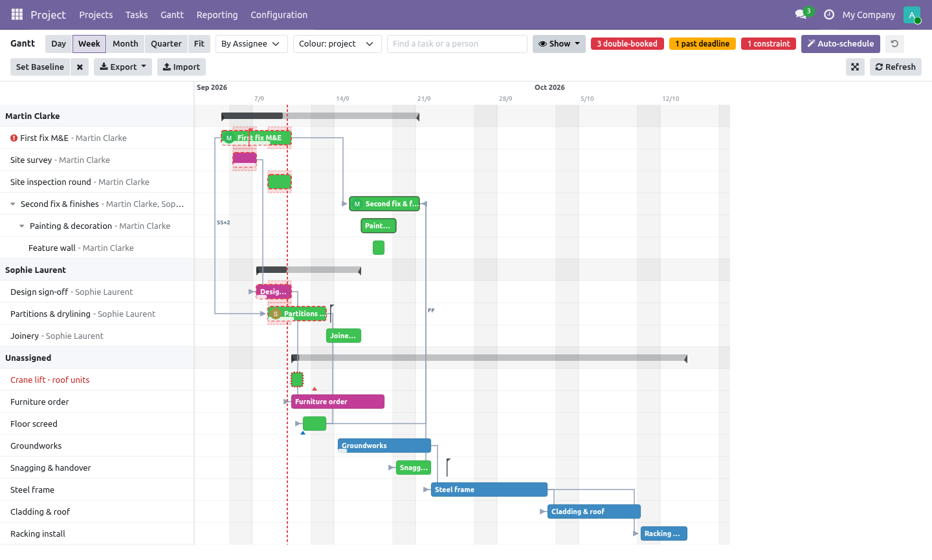Go to the Project app title

click(48, 15)
